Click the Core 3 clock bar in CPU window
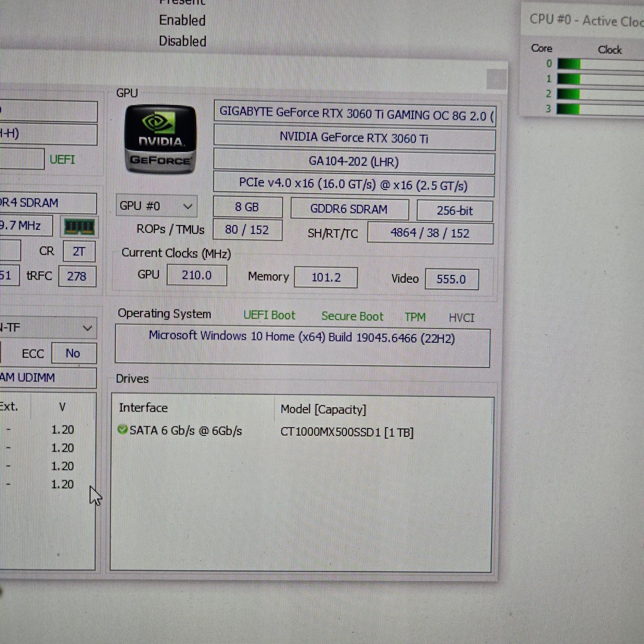 601,109
